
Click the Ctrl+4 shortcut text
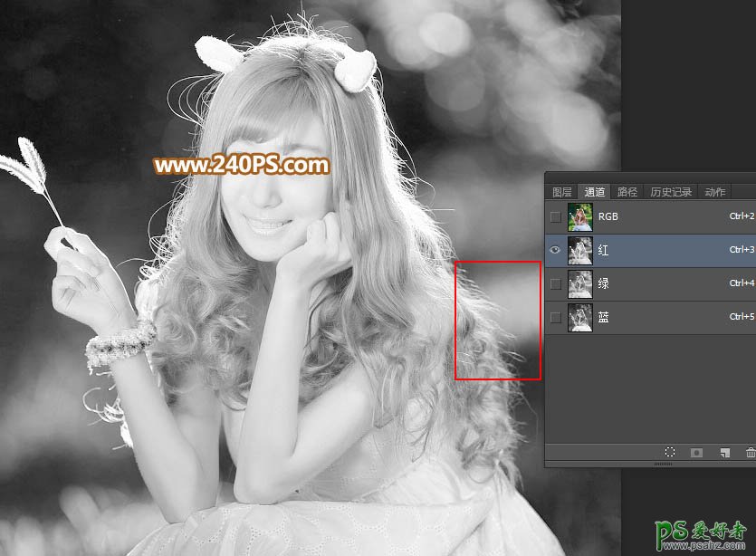(742, 283)
